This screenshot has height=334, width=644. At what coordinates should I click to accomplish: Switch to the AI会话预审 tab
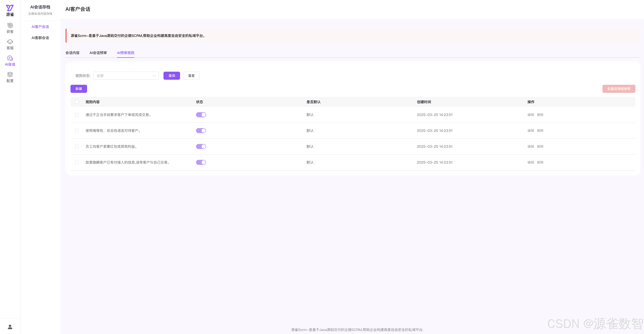[x=98, y=53]
